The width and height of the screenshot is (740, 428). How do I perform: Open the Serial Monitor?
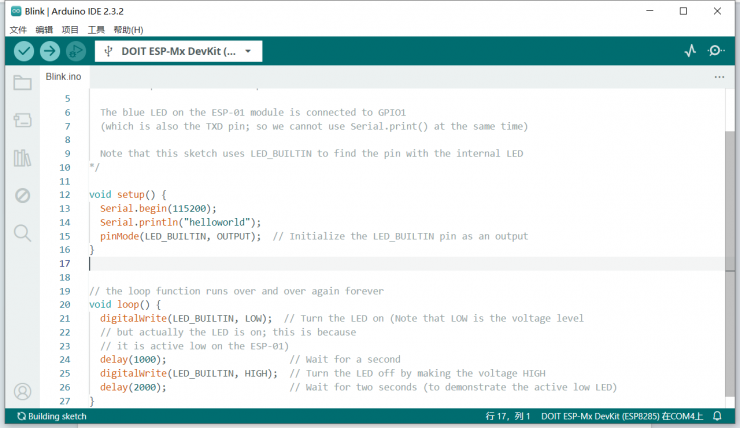(716, 51)
